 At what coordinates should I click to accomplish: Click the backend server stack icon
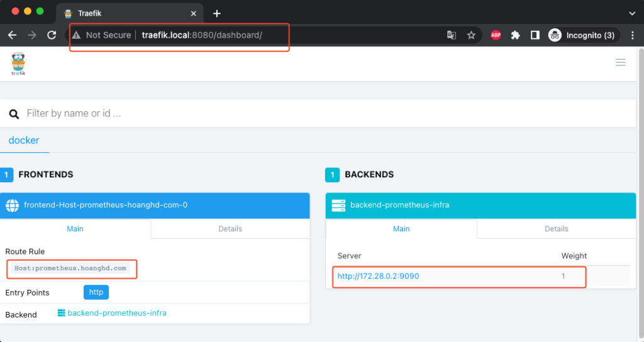coord(338,206)
